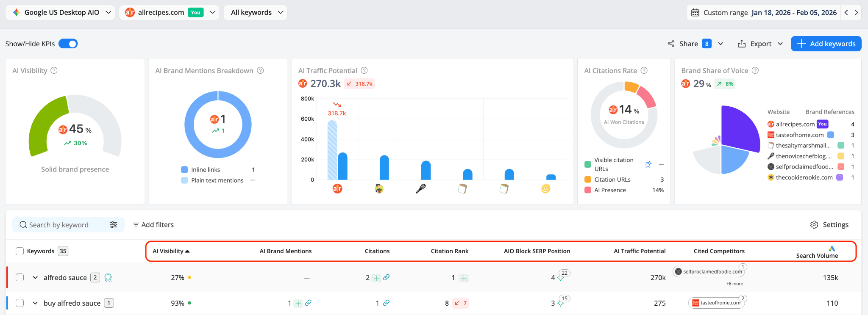
Task: Click the Add keywords button
Action: point(826,44)
